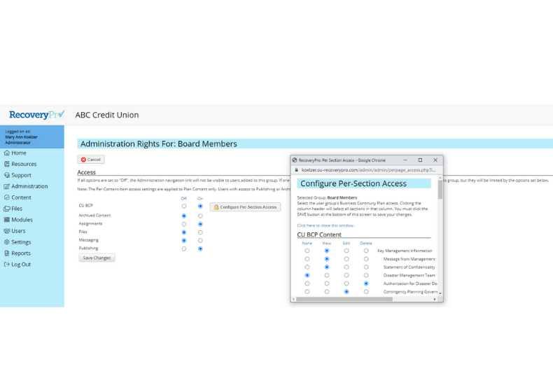Click the On column header
This screenshot has width=553, height=392.
[x=200, y=199]
